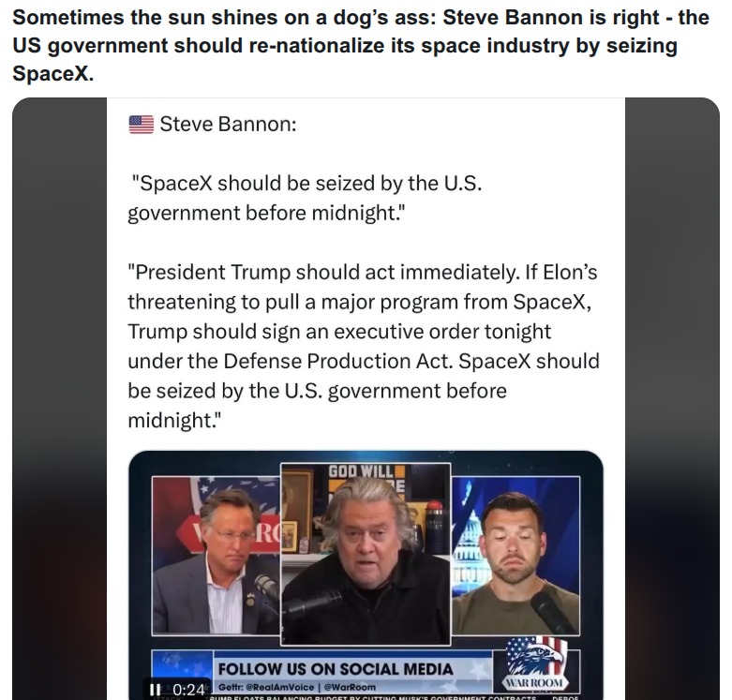Image resolution: width=732 pixels, height=700 pixels.
Task: Click the dark left margin of the embedded image
Action: point(59,398)
